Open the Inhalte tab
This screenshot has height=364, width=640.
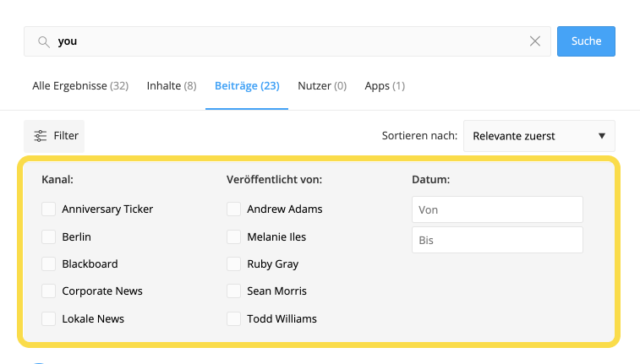point(172,86)
